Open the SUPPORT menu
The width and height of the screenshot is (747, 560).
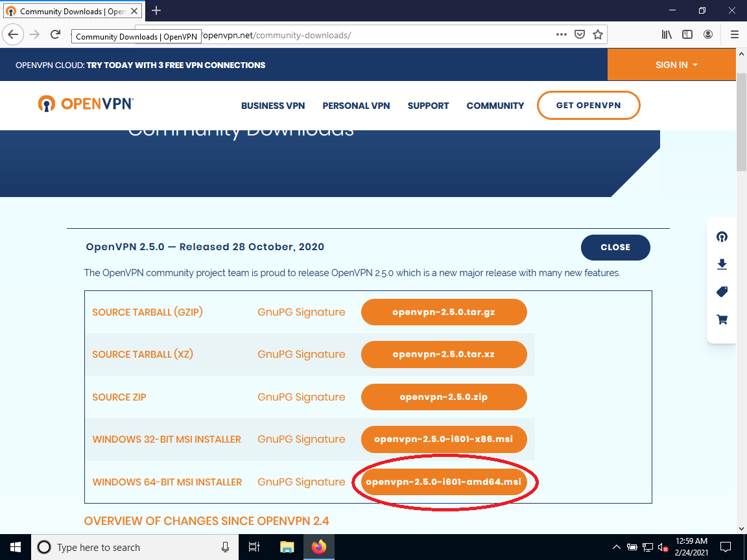[428, 106]
